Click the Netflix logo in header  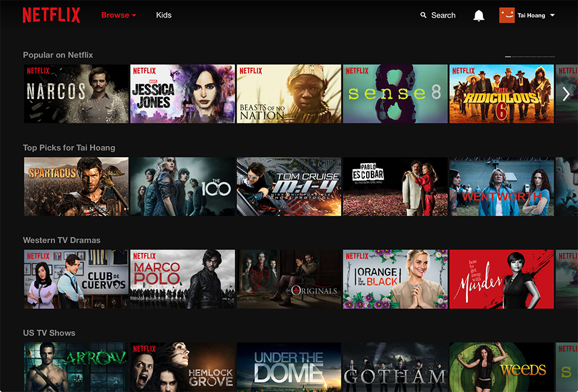tap(51, 15)
